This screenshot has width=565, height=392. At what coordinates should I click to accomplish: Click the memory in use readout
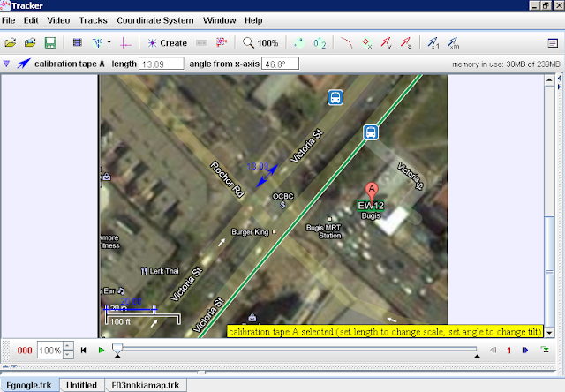[x=506, y=64]
